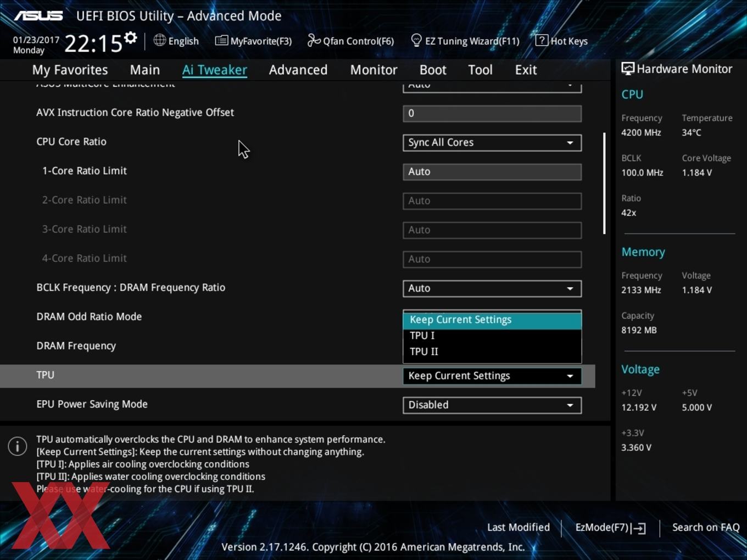Switch to the Main tab
Screen dimensions: 747x560
tap(145, 70)
